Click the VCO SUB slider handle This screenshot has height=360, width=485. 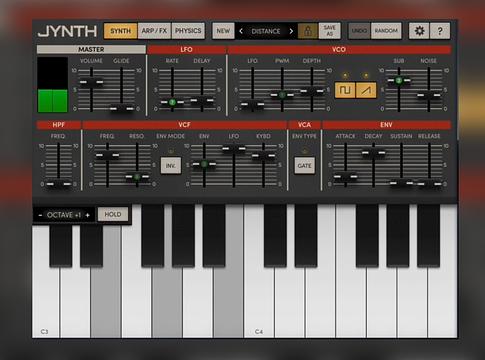[399, 80]
